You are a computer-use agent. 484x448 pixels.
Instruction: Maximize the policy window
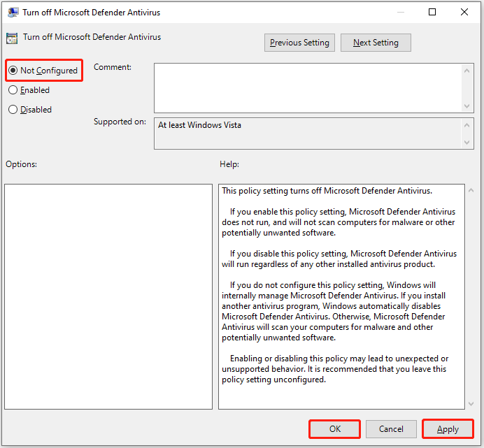coord(432,12)
